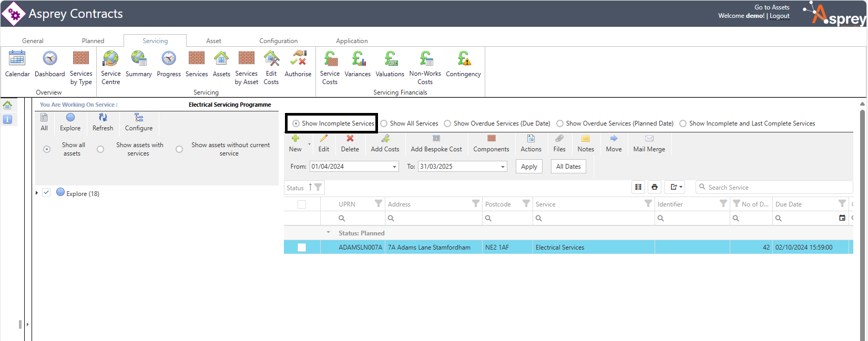Viewport: 868px width, 341px height.
Task: Open the Configuration ribbon tab
Action: [x=278, y=41]
